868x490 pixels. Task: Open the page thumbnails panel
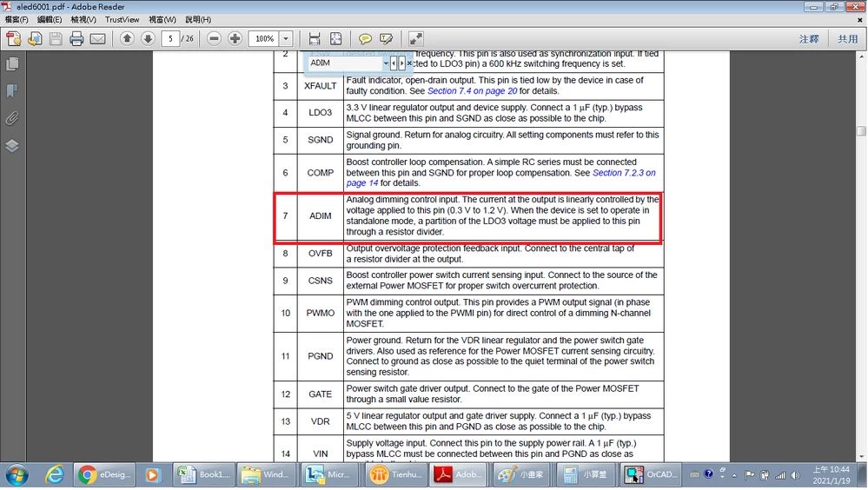[x=12, y=63]
